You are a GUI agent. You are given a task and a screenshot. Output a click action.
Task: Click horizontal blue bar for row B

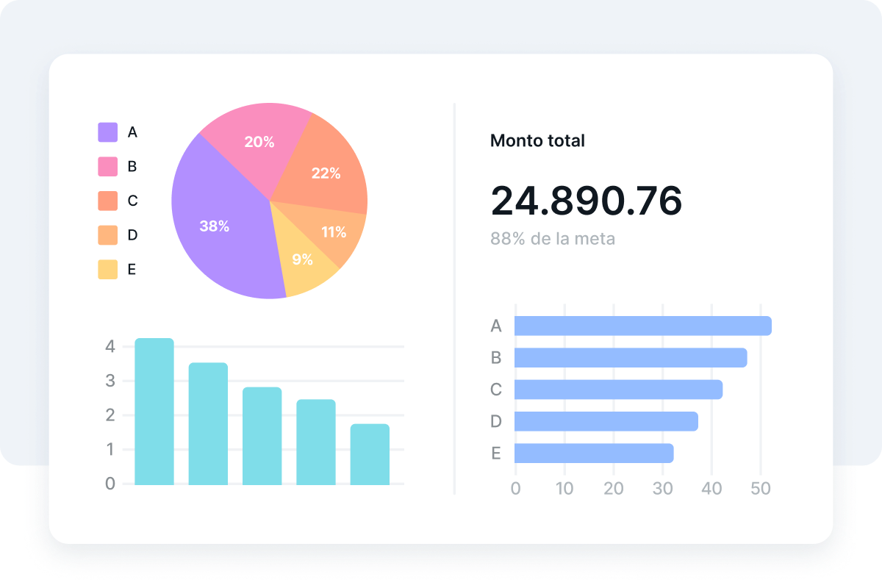click(x=631, y=358)
